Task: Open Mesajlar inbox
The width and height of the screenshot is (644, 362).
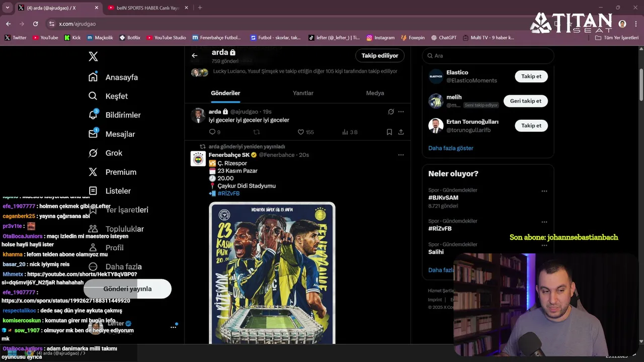Action: [112, 134]
